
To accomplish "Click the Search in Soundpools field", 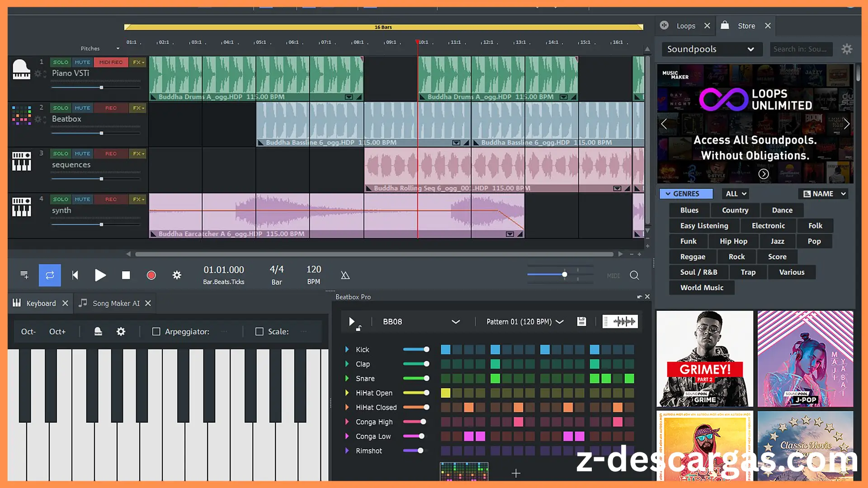I will (801, 49).
